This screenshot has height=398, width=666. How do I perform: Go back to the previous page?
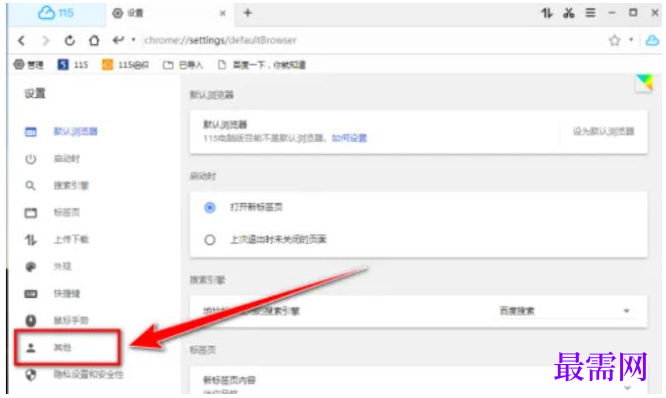(21, 40)
